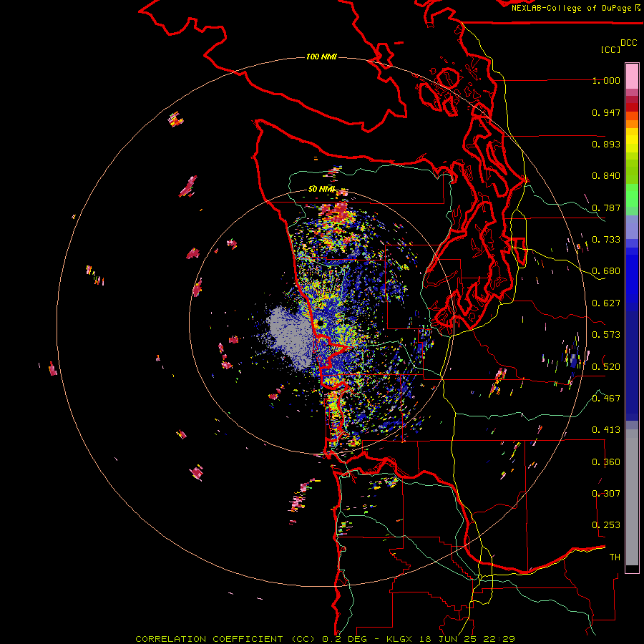
Task: Click the CORRELATION COEFFICIENT (CC) title text
Action: pos(225,639)
